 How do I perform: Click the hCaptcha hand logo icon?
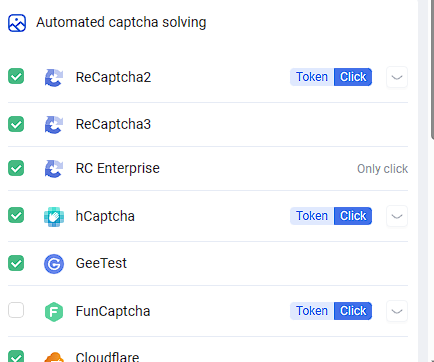tap(54, 217)
